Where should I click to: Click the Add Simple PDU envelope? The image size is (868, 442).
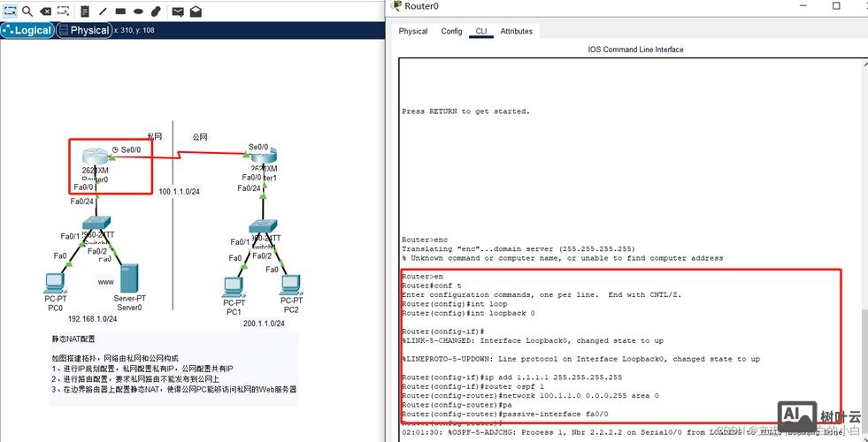178,11
